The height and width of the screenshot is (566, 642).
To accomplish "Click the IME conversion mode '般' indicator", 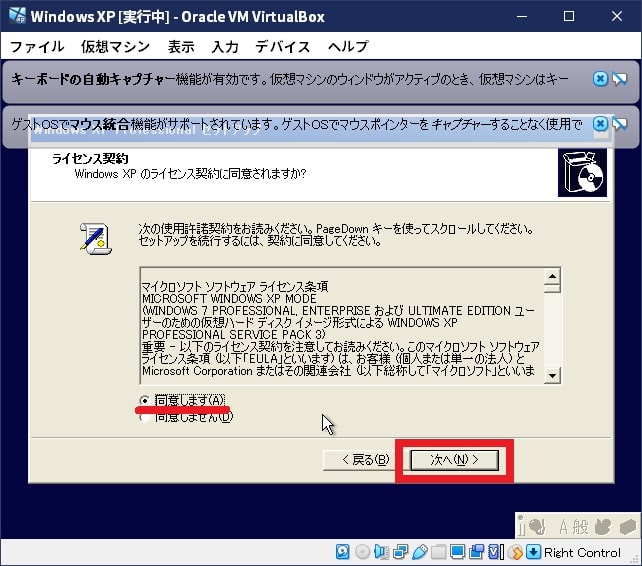I will [581, 527].
